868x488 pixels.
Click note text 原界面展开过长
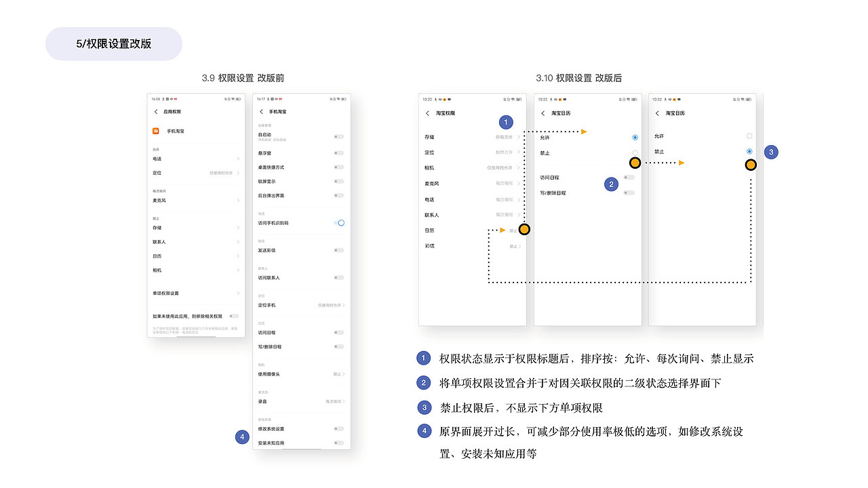[x=478, y=431]
